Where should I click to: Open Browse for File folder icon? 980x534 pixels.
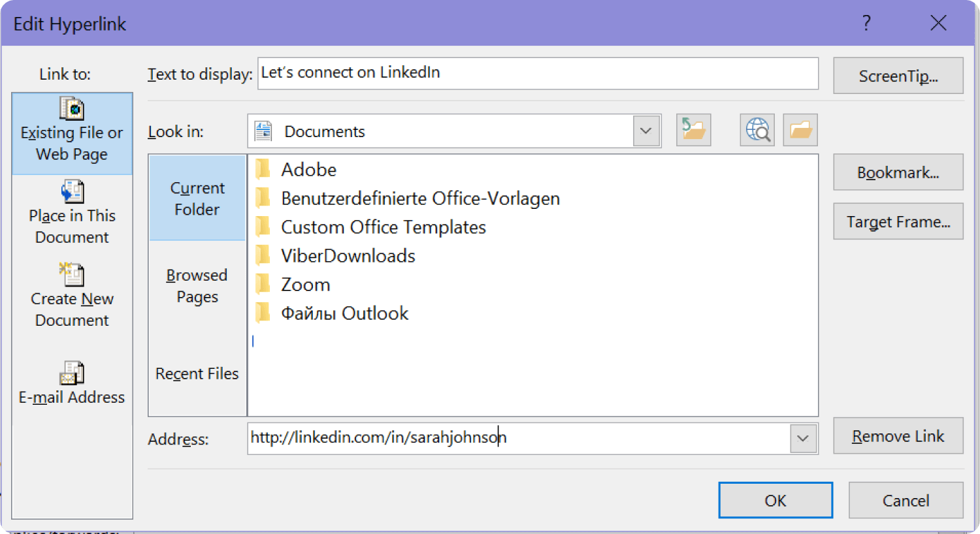tap(800, 130)
